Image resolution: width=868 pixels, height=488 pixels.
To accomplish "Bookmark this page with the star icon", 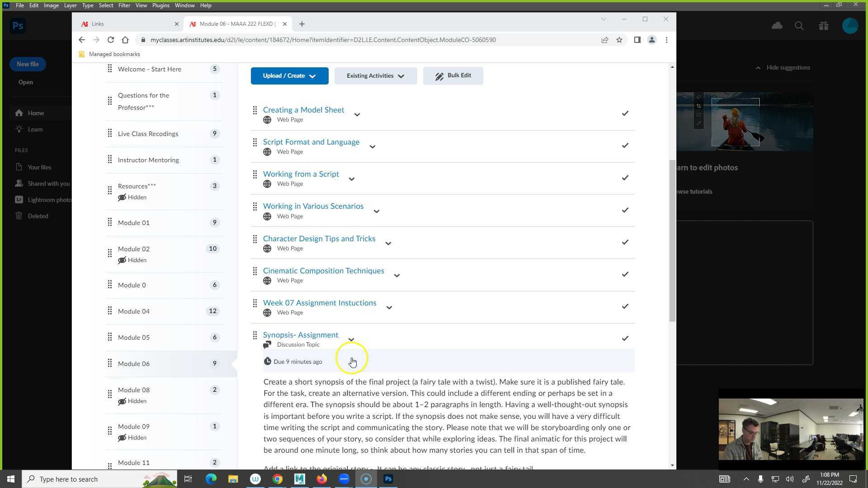I will 619,40.
